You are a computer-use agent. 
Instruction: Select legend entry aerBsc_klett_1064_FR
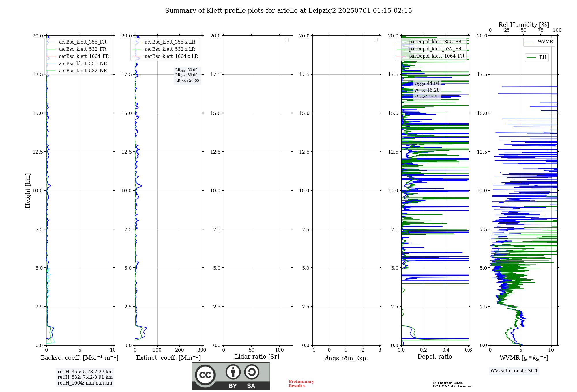pos(78,56)
